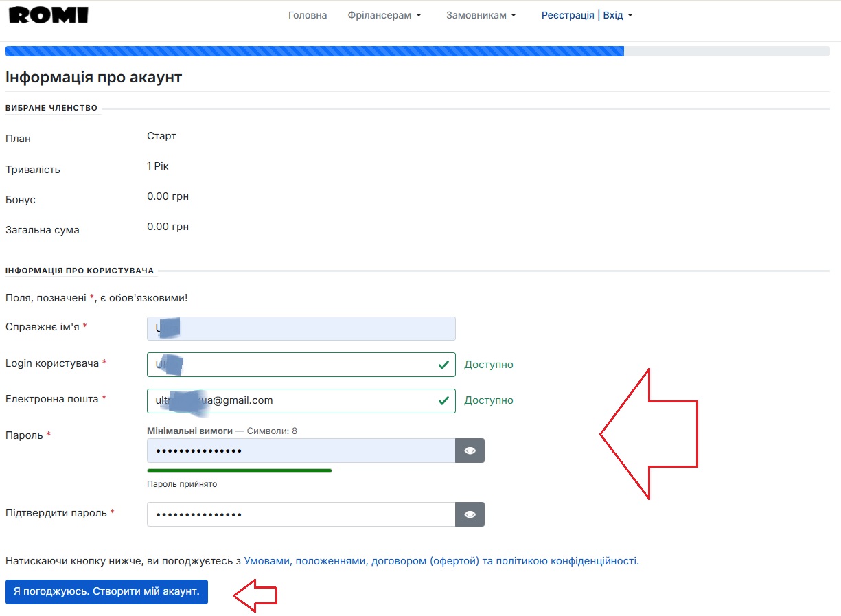Toggle visibility of the Підтвердити пароль field
Viewport: 841px width, 616px height.
(470, 514)
